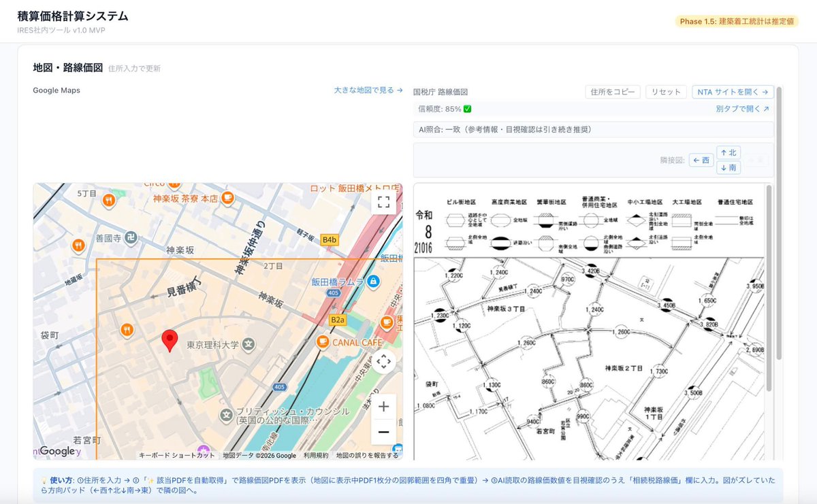Click the リセット button

[x=666, y=92]
